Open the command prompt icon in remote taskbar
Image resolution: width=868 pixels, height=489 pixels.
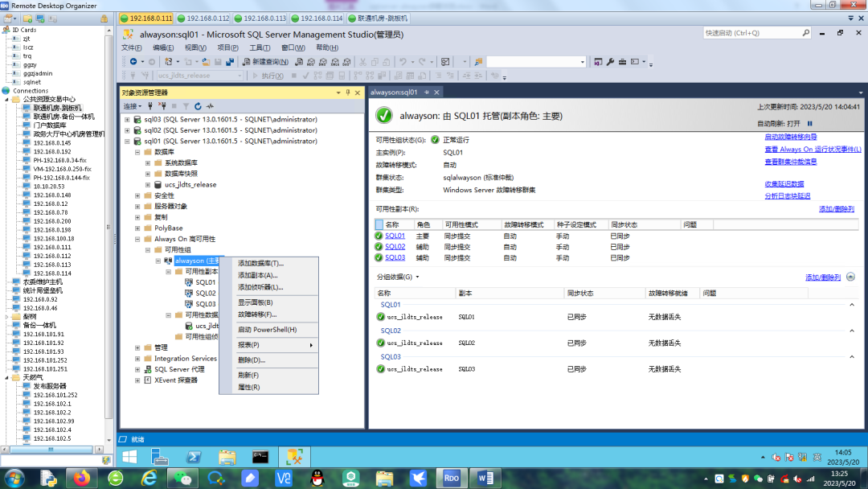[260, 457]
